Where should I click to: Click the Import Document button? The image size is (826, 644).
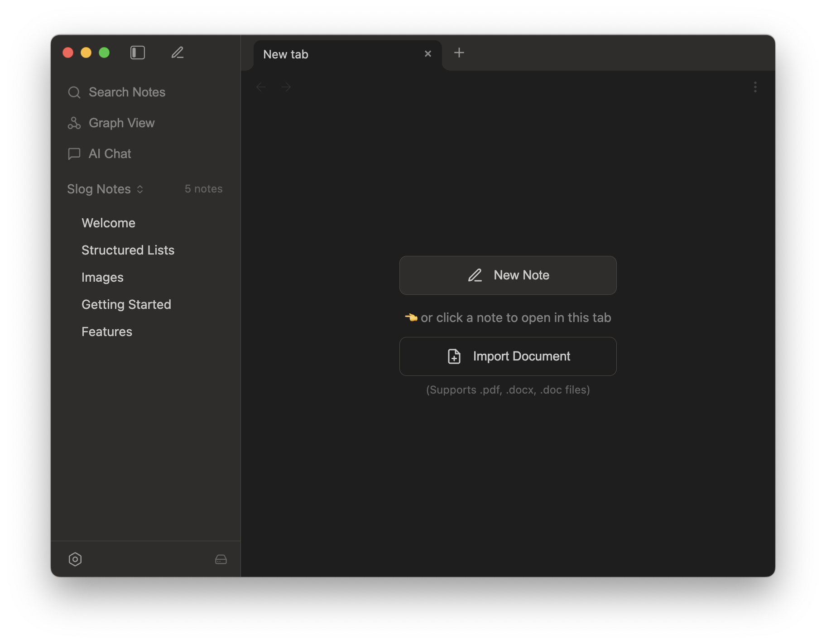tap(508, 356)
